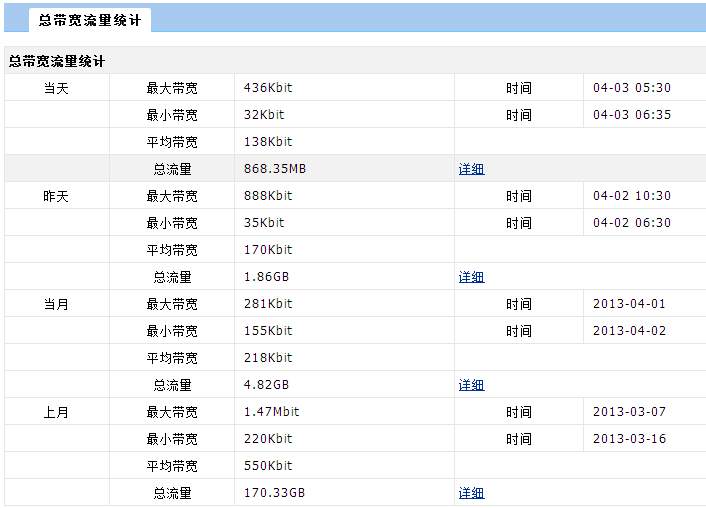Image resolution: width=706 pixels, height=508 pixels.
Task: Click the 888Kbit yesterday maximum bandwidth
Action: 268,195
